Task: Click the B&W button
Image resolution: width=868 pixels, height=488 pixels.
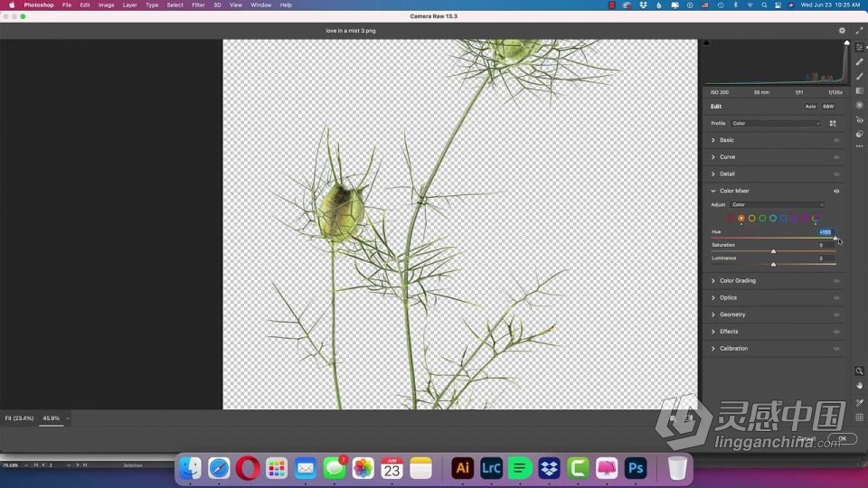Action: tap(828, 107)
